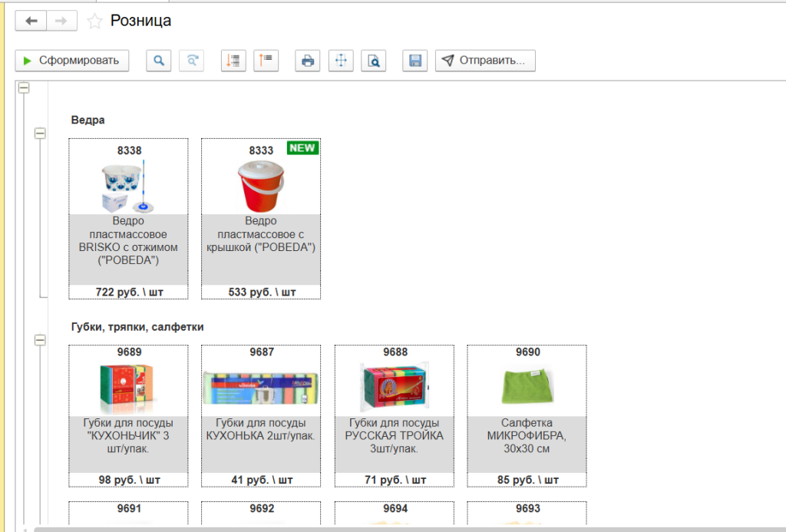This screenshot has width=786, height=532.
Task: Collapse the top-level report group
Action: pyautogui.click(x=24, y=89)
